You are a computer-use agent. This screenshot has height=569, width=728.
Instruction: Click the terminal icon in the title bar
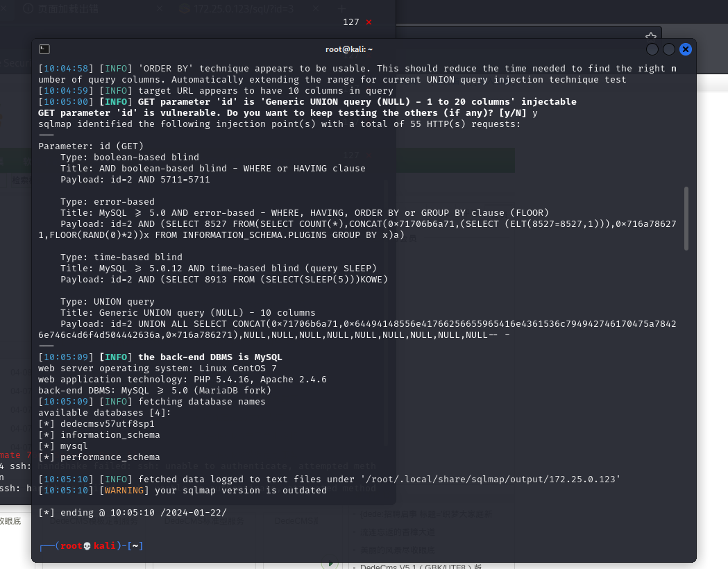click(x=44, y=49)
